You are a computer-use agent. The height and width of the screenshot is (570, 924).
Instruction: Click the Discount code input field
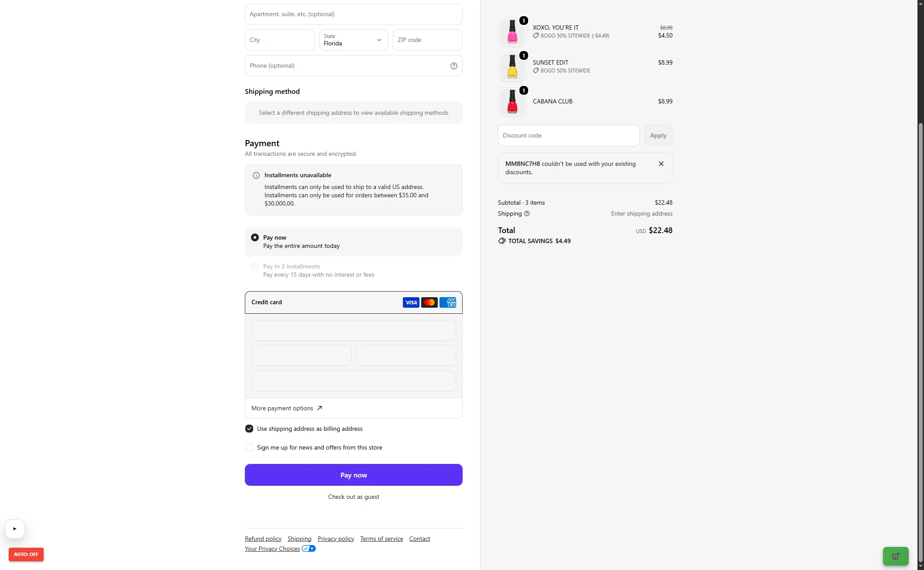tap(569, 135)
